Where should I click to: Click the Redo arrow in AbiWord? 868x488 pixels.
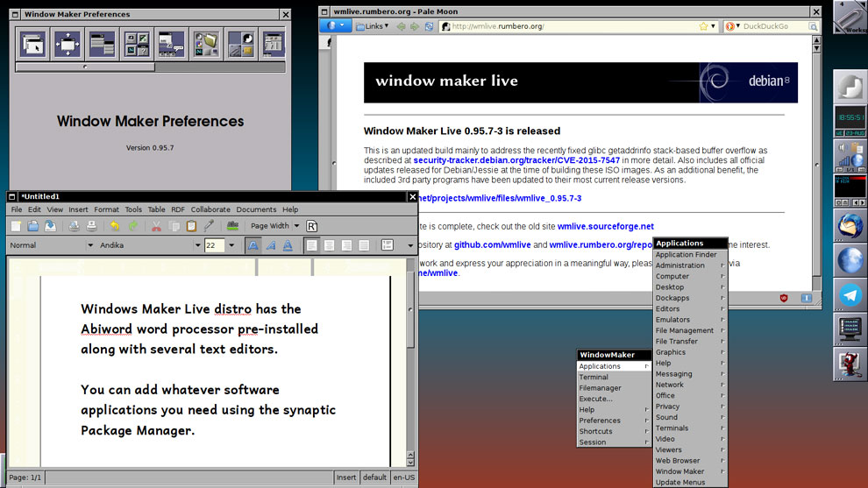click(133, 226)
